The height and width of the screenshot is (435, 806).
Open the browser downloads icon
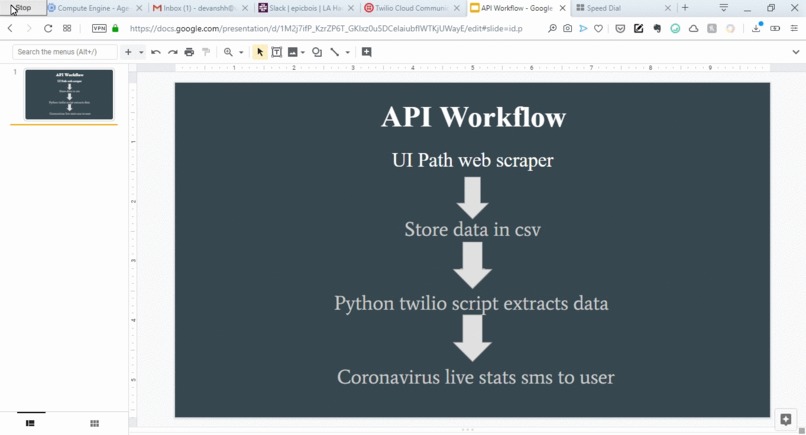757,28
